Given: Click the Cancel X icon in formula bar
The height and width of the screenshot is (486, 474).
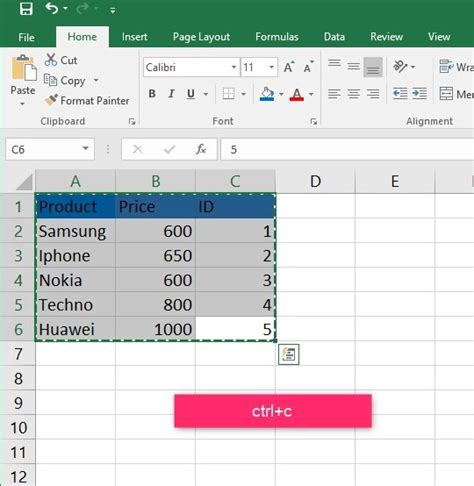Looking at the screenshot, I should (x=137, y=149).
